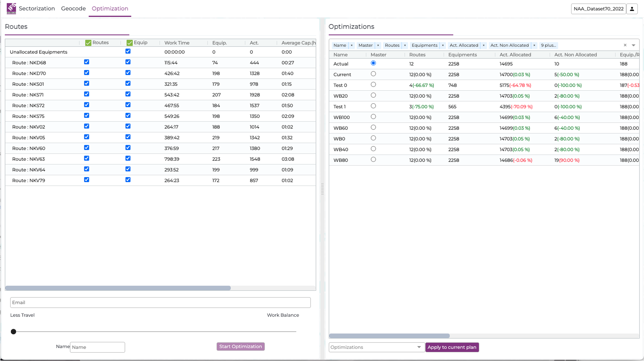The width and height of the screenshot is (644, 361).
Task: Sort by Work Time column header
Action: [x=177, y=43]
